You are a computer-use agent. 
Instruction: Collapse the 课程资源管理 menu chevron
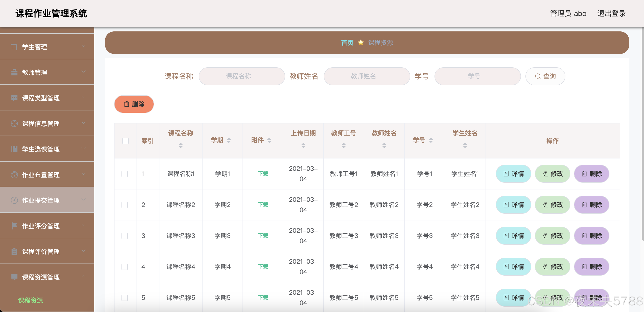click(x=84, y=277)
